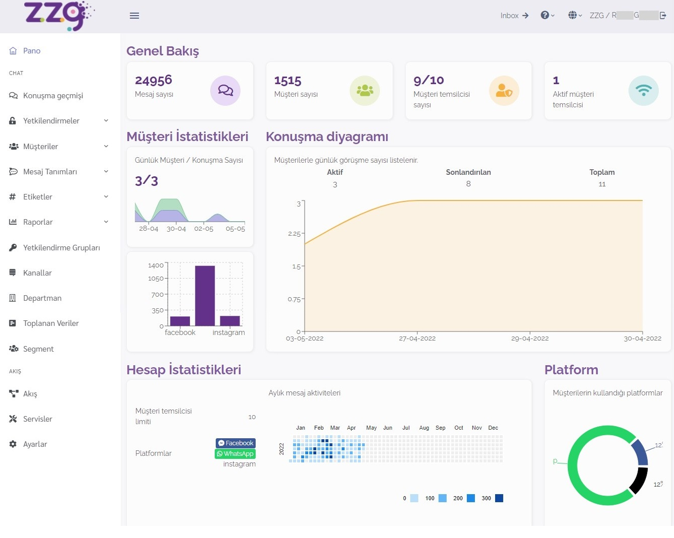Click the Mesaj sayısı chat bubble icon
Screen dimensions: 674x538
[x=225, y=91]
